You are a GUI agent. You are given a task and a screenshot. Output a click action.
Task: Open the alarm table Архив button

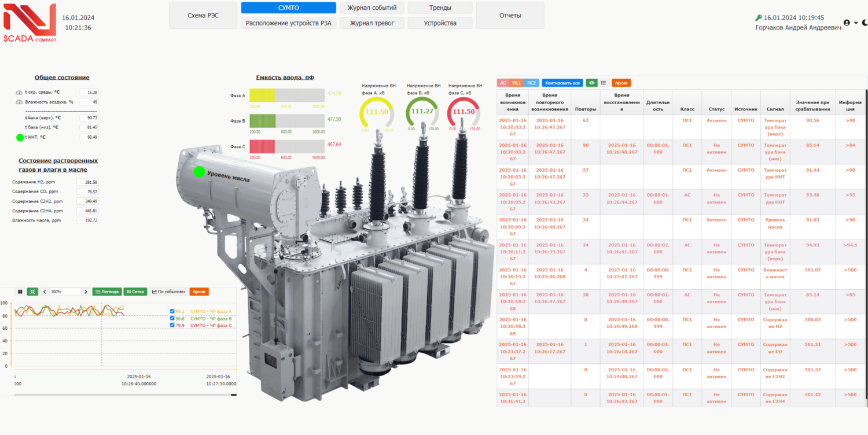[621, 83]
